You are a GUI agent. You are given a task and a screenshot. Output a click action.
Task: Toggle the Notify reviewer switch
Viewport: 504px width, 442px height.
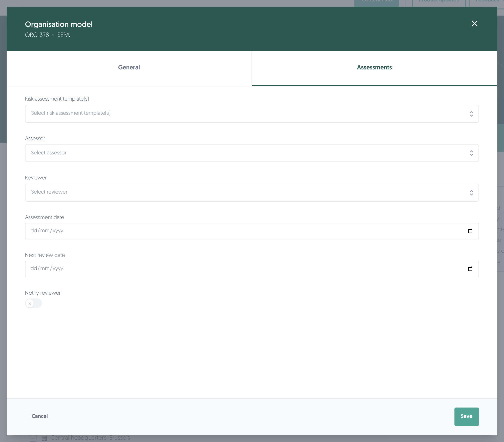[x=34, y=303]
